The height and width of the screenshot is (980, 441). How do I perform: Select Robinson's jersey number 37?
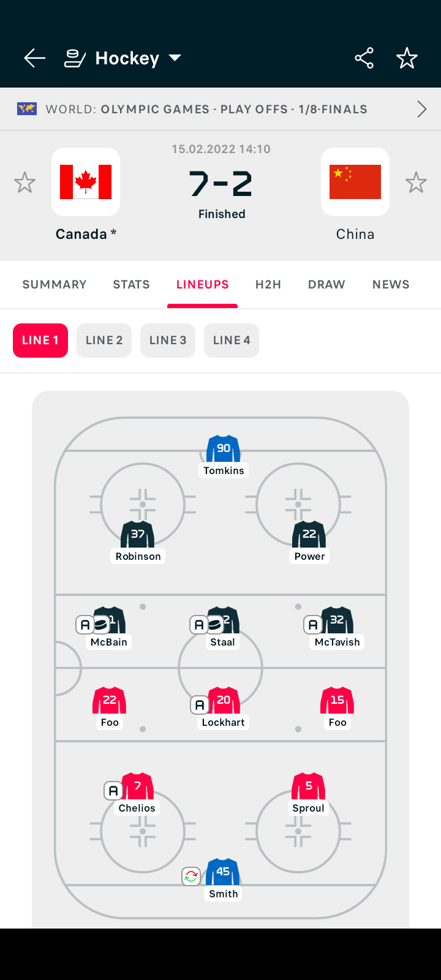point(138,535)
